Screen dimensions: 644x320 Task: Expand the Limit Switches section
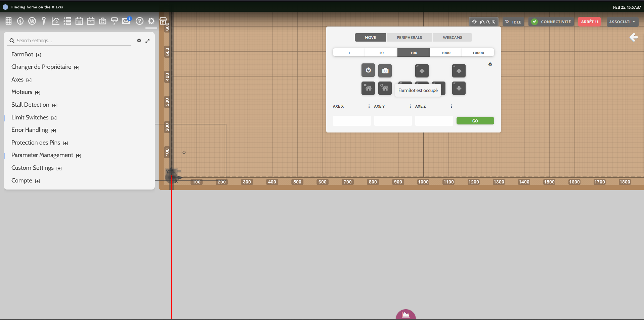34,117
